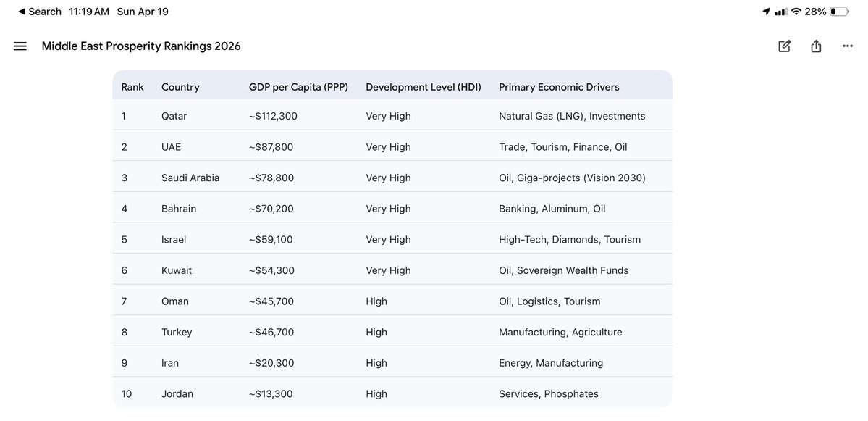The height and width of the screenshot is (421, 868).
Task: Select High-Tech, Diamonds, Tourism cell
Action: pos(570,240)
